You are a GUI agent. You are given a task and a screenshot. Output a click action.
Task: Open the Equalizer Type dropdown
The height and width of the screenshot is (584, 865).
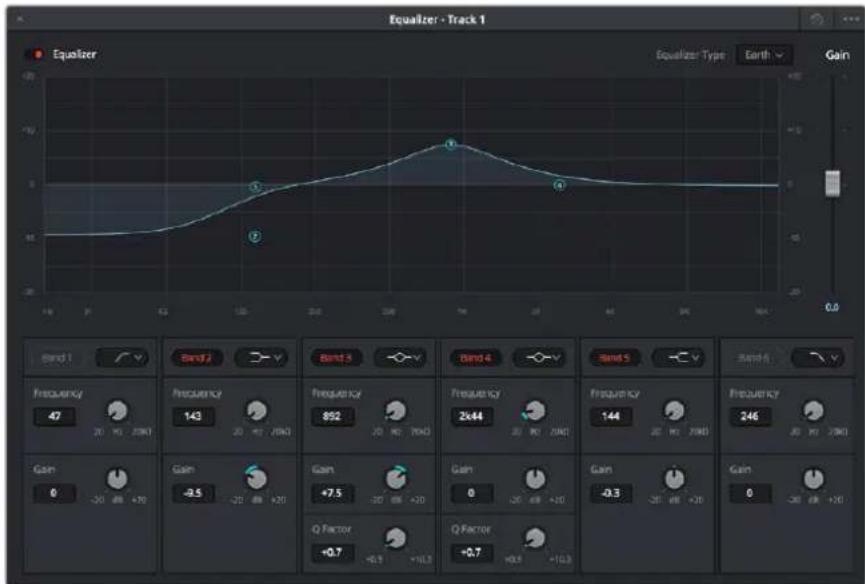(764, 55)
